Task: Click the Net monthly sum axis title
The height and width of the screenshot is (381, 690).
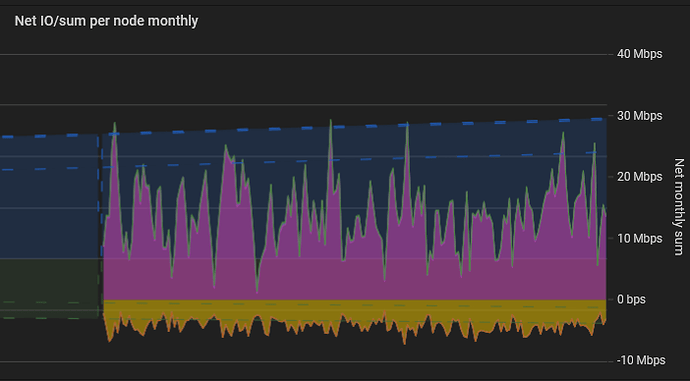Action: 679,207
